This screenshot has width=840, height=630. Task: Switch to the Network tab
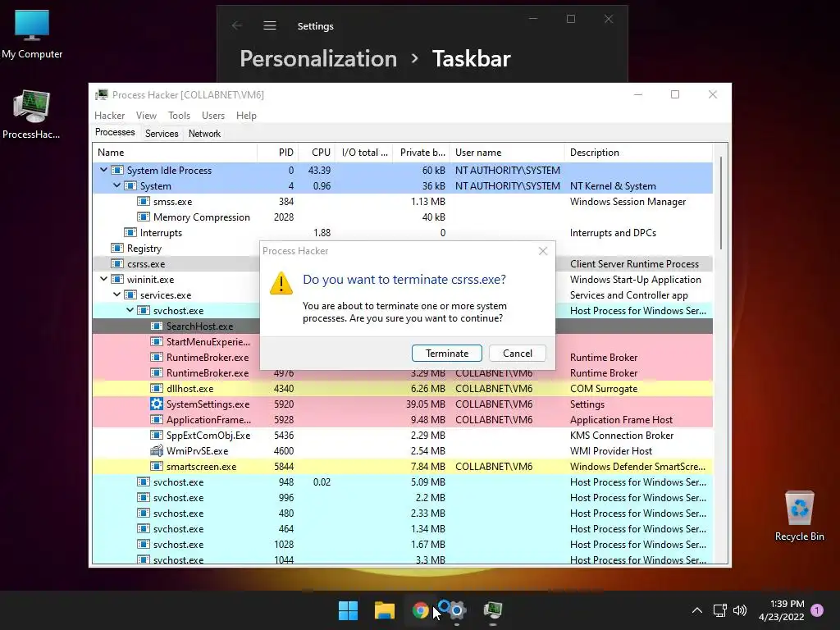[204, 134]
